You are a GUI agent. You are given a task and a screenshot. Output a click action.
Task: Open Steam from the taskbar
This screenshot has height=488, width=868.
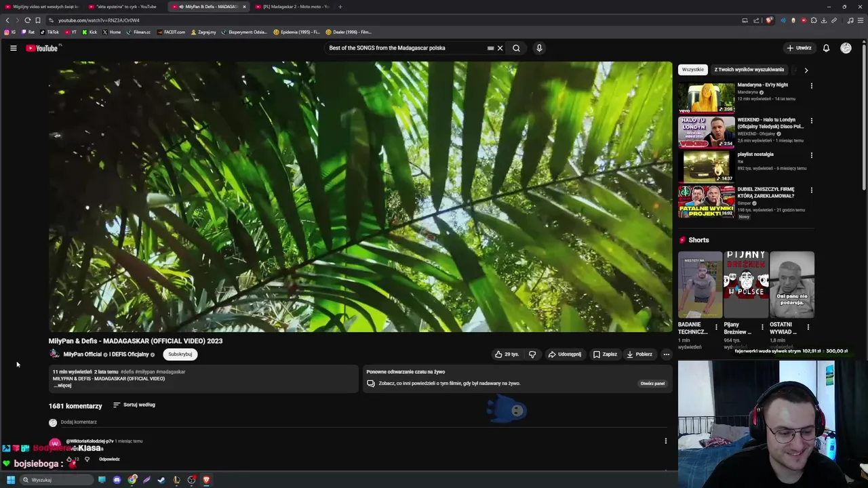point(161,480)
